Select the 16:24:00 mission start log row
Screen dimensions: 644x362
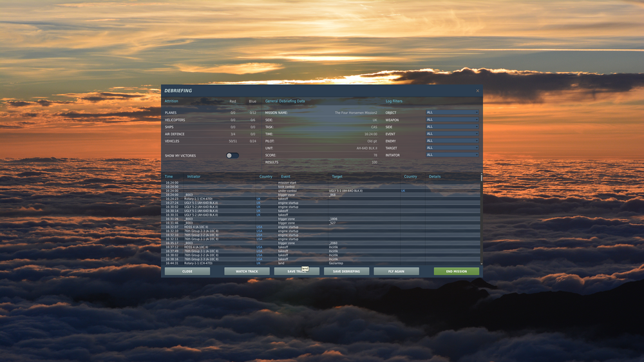(322, 183)
